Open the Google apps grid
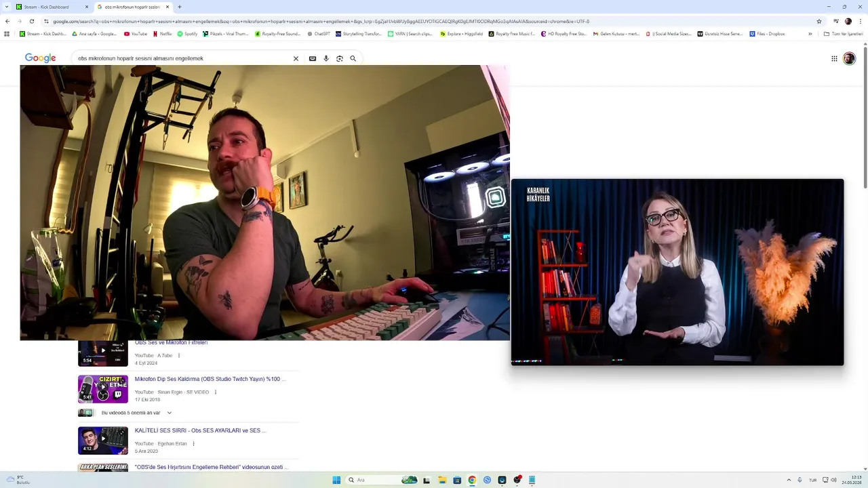 (x=834, y=58)
